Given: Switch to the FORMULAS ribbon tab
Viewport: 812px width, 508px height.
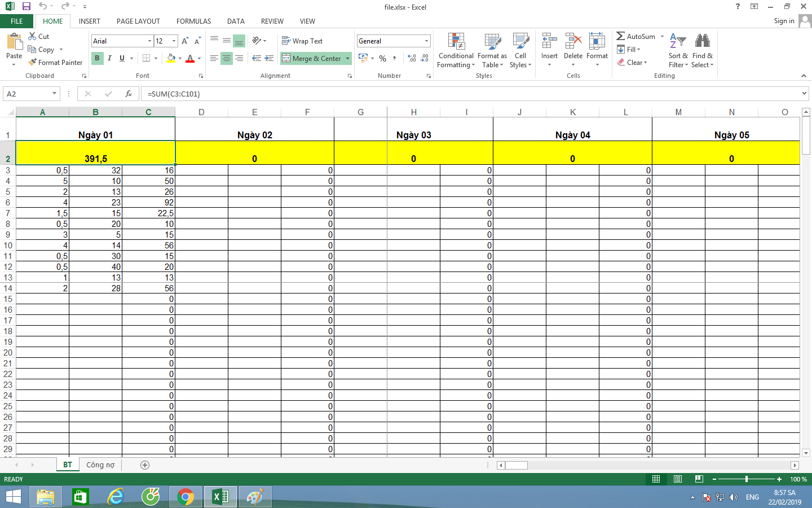Looking at the screenshot, I should pyautogui.click(x=193, y=21).
